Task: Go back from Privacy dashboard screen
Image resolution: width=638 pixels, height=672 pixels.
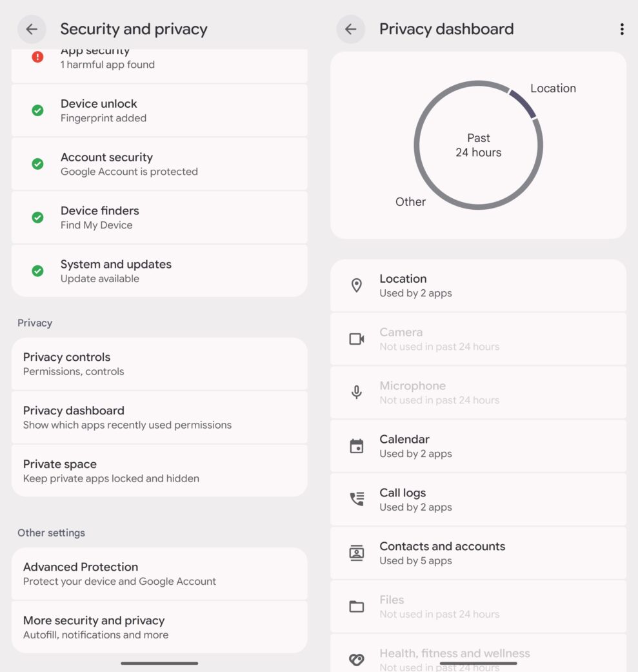Action: (x=351, y=29)
